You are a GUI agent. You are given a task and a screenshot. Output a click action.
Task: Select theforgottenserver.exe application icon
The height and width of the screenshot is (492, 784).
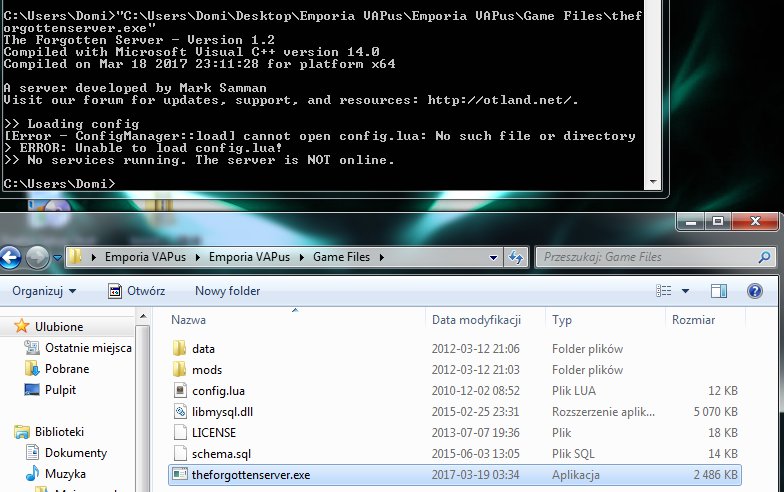click(x=180, y=474)
